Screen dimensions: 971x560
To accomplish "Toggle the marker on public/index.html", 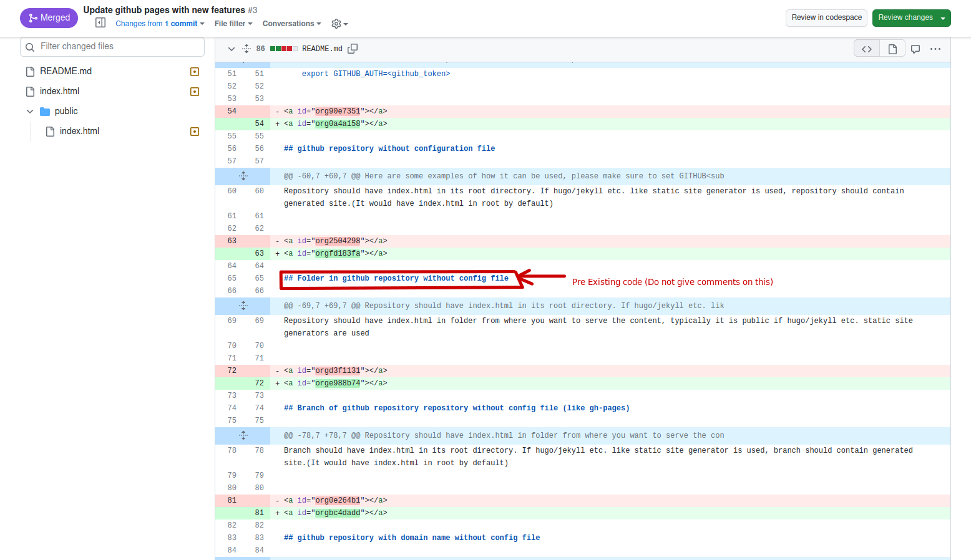I will point(194,131).
